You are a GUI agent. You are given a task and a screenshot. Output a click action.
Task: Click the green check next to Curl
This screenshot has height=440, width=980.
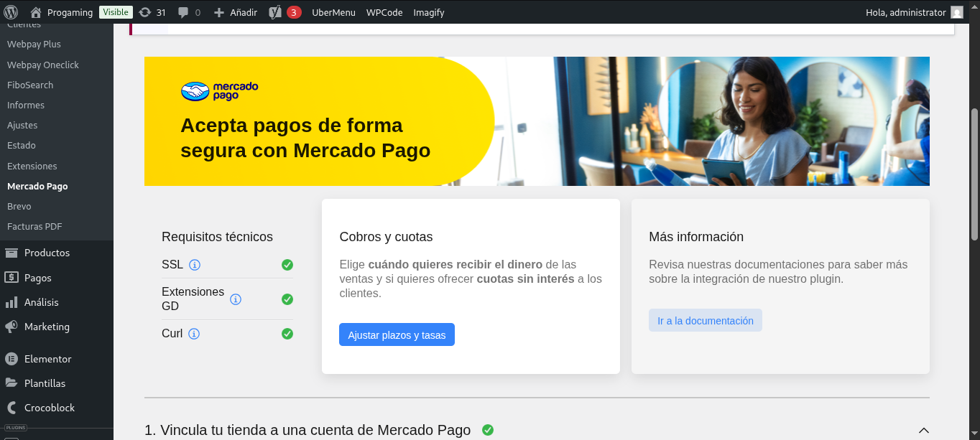coord(287,334)
